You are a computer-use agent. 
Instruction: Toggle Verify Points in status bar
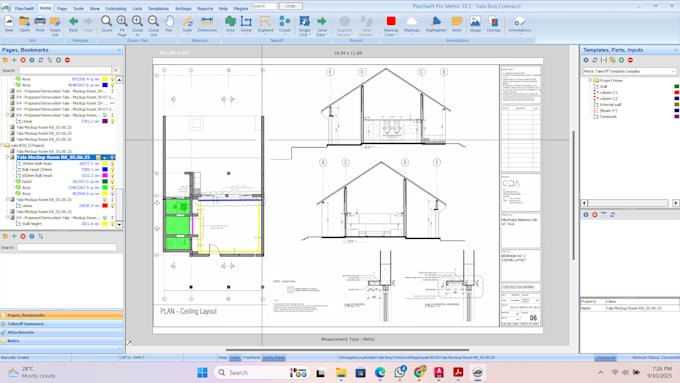coord(274,358)
